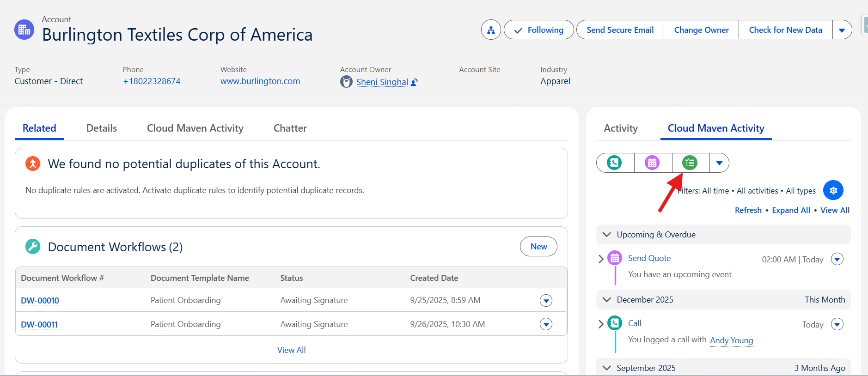Click the Account building icon
This screenshot has height=376, width=868.
click(24, 30)
